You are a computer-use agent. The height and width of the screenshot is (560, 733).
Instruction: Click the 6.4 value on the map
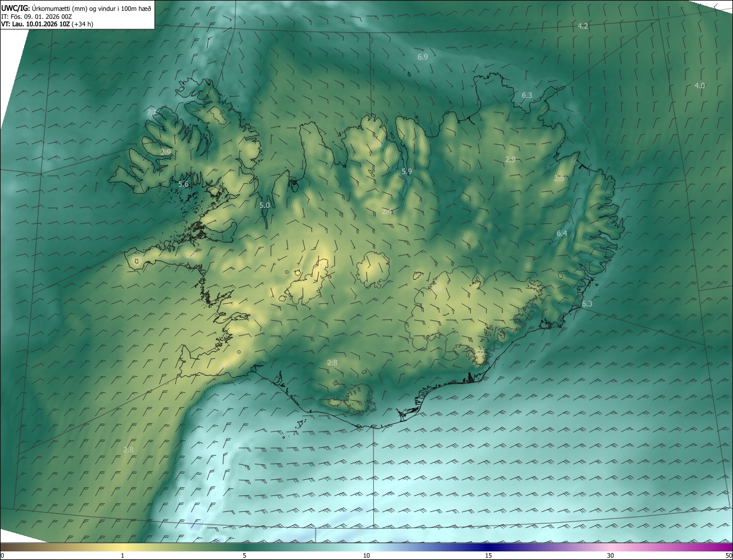(x=562, y=233)
